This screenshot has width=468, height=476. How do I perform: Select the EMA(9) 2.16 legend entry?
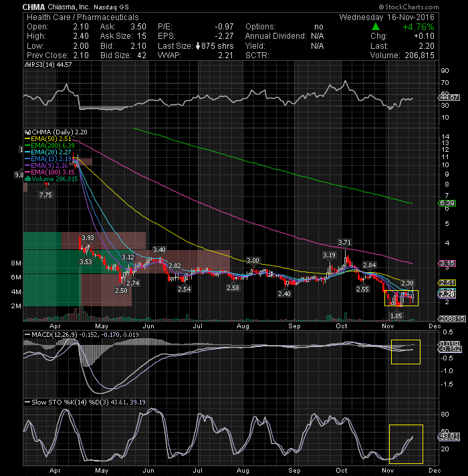pyautogui.click(x=46, y=165)
